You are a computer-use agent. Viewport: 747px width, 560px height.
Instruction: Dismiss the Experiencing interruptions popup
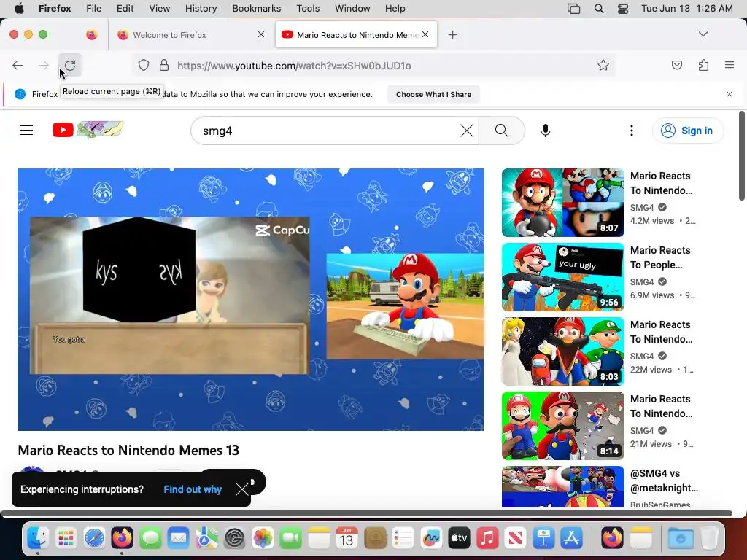242,489
